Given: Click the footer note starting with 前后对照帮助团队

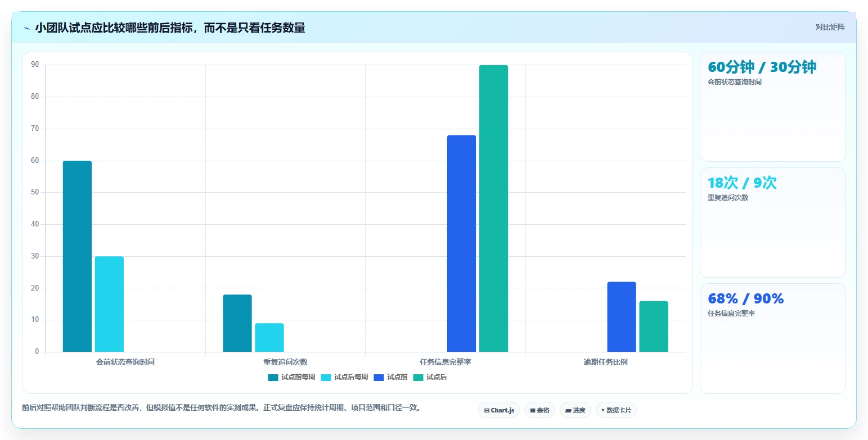Looking at the screenshot, I should pyautogui.click(x=221, y=407).
